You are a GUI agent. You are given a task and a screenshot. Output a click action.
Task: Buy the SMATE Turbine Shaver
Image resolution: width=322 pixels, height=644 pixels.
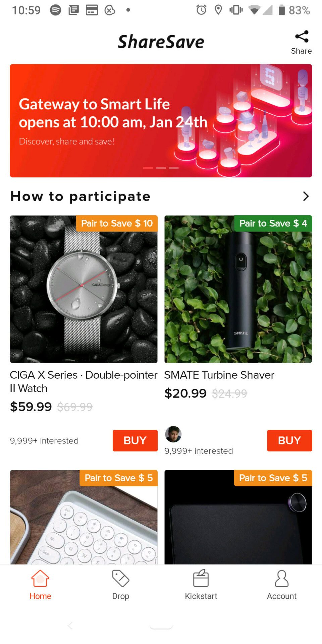(289, 440)
